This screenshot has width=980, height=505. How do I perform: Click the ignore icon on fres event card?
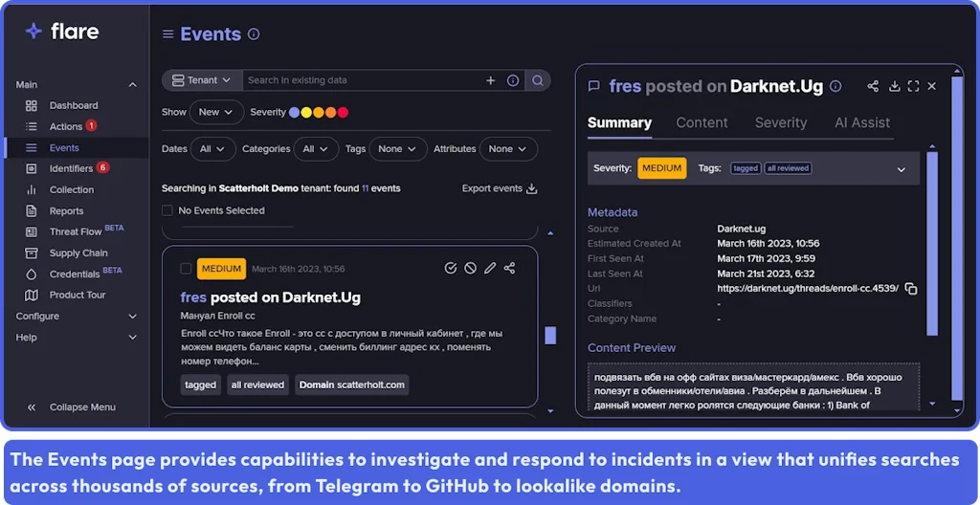point(470,268)
